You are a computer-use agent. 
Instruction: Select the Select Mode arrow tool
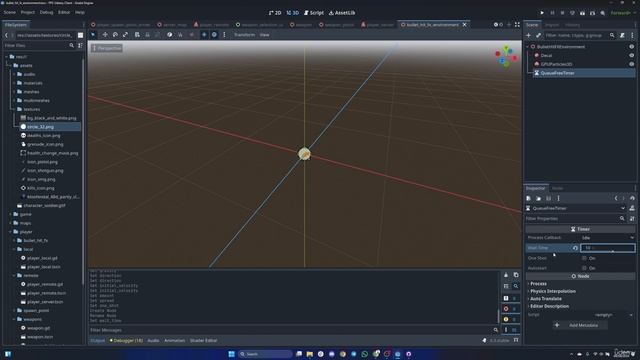tap(93, 35)
